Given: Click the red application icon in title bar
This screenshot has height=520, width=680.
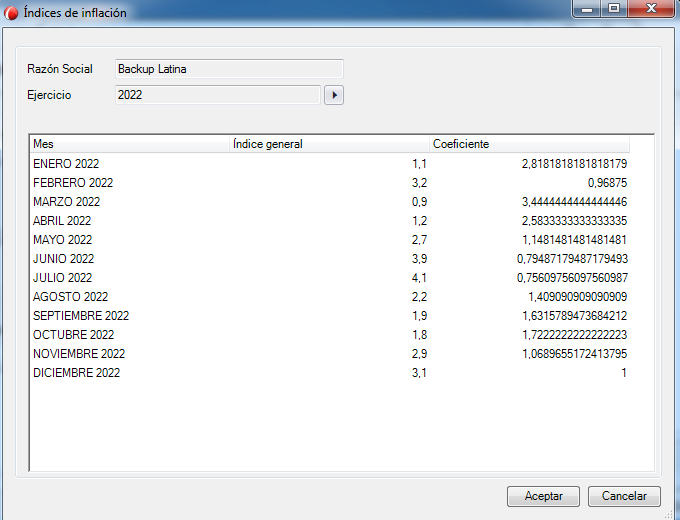Looking at the screenshot, I should pos(10,13).
